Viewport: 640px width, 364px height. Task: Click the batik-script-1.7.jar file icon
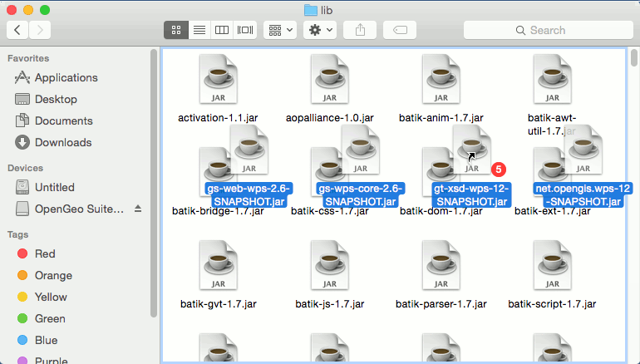pyautogui.click(x=552, y=267)
